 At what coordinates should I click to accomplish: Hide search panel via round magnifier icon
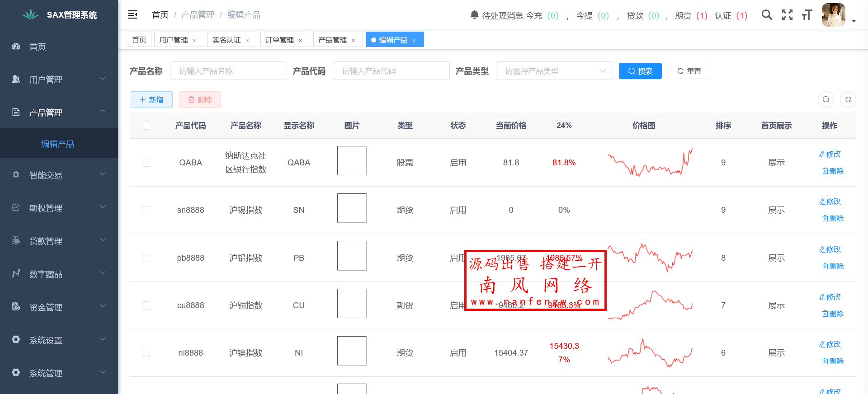pyautogui.click(x=826, y=99)
